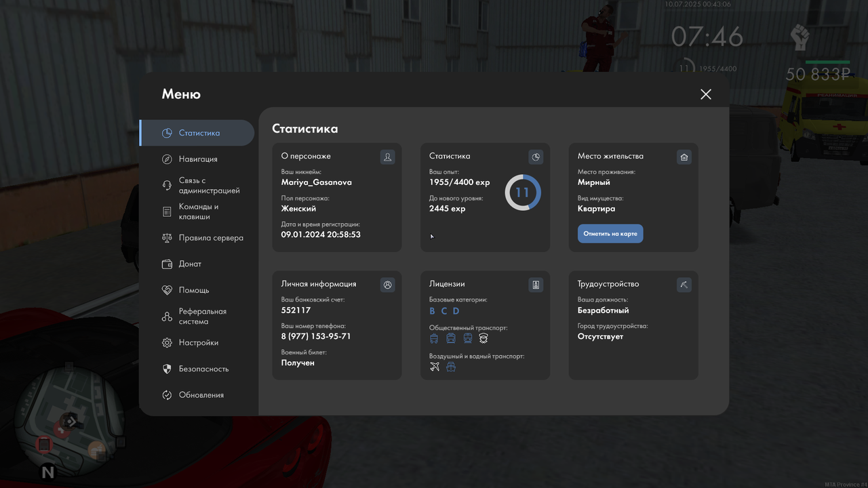This screenshot has width=868, height=488.
Task: Click the money balance 50 833₽ in HUD
Action: coord(818,75)
